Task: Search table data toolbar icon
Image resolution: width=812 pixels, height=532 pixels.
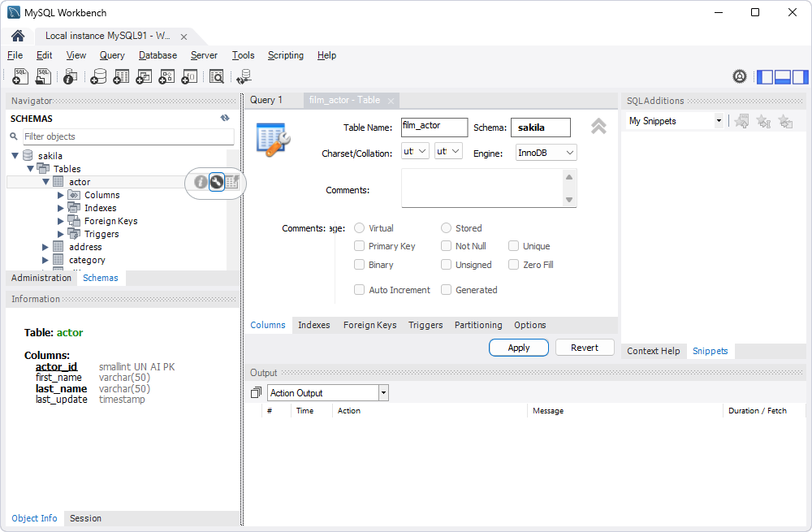Action: (x=217, y=76)
